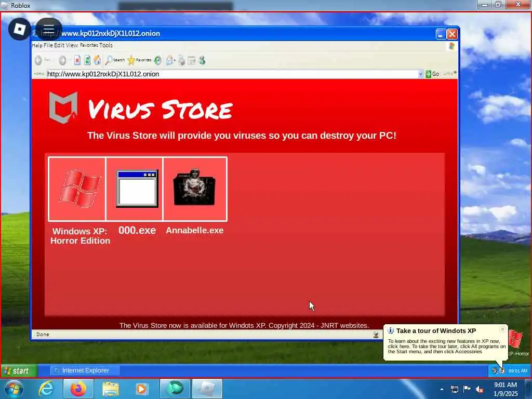Screen dimensions: 532x399
Task: Click the Back arrow in the IE toolbar
Action: pos(38,60)
